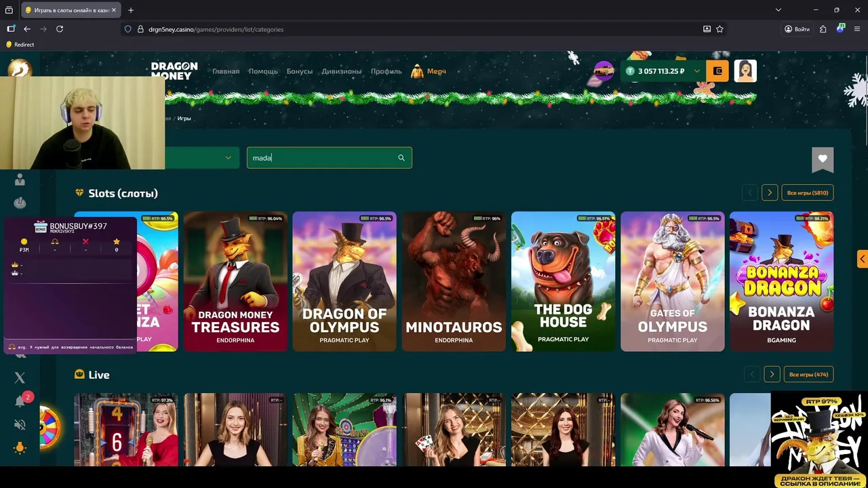Open the Дивизионы menu item
This screenshot has width=868, height=488.
[x=342, y=71]
